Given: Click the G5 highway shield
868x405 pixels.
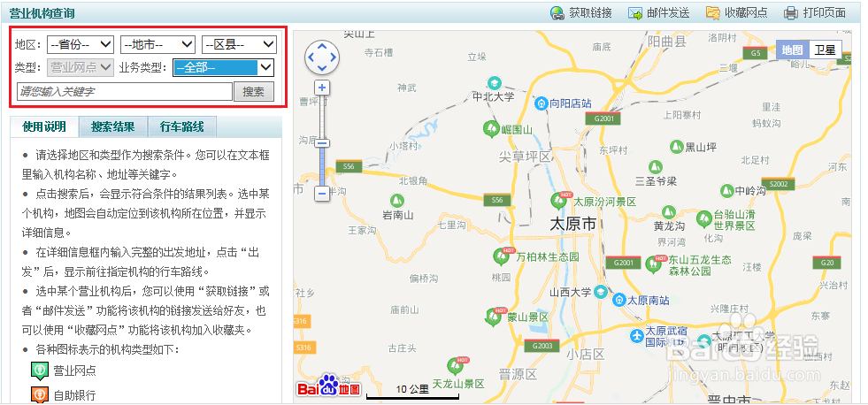Looking at the screenshot, I should click(x=756, y=53).
